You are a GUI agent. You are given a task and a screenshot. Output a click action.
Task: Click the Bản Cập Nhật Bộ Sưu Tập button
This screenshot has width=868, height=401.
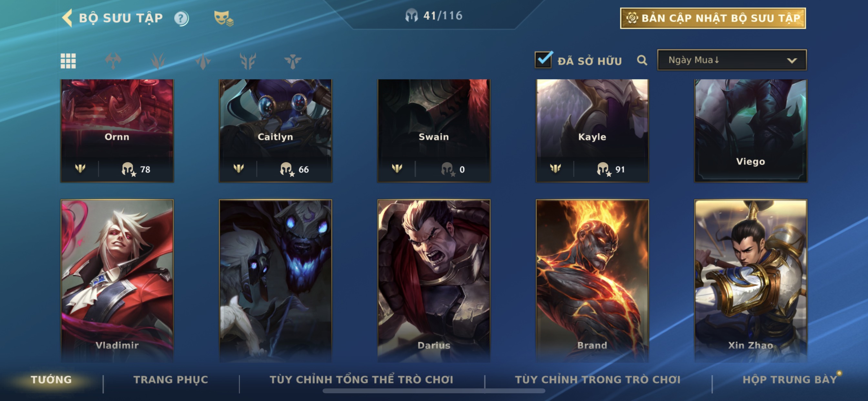pos(713,18)
